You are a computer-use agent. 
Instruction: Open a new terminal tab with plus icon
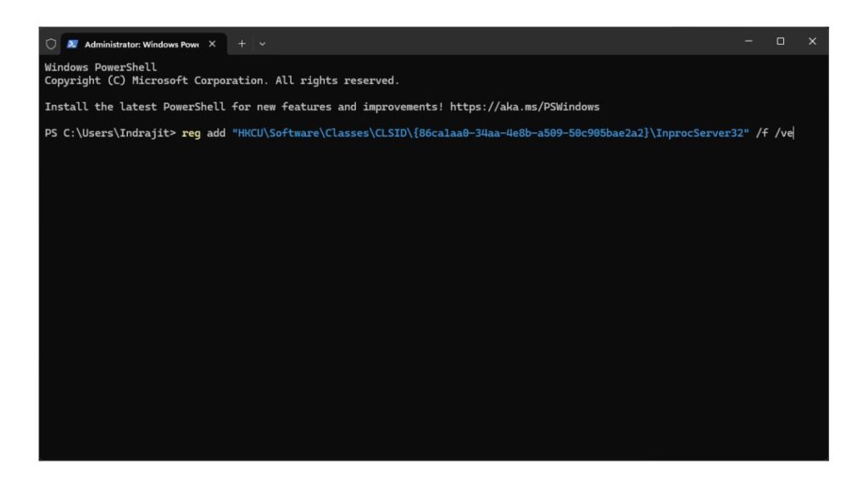[x=242, y=42]
